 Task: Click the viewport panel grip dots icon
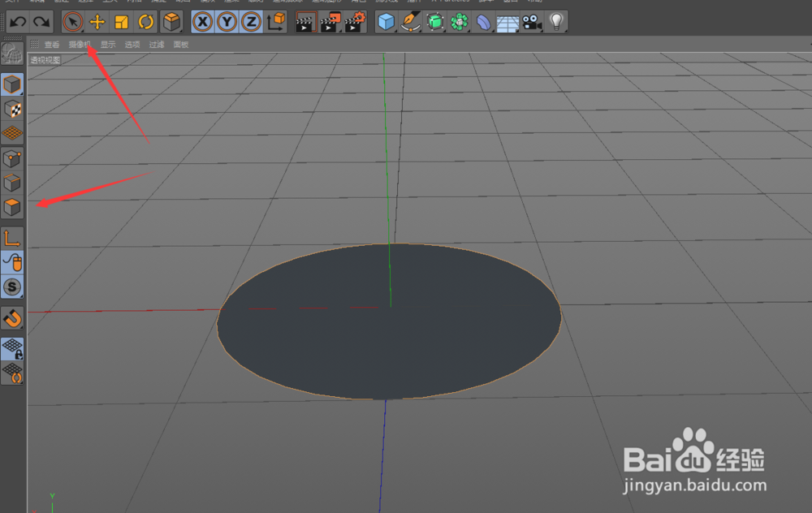(x=34, y=44)
